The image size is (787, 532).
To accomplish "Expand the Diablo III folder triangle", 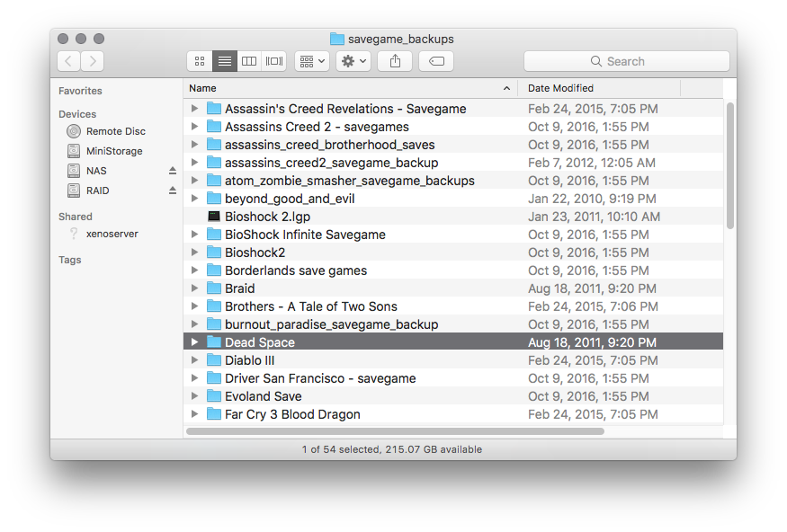I will click(x=194, y=360).
